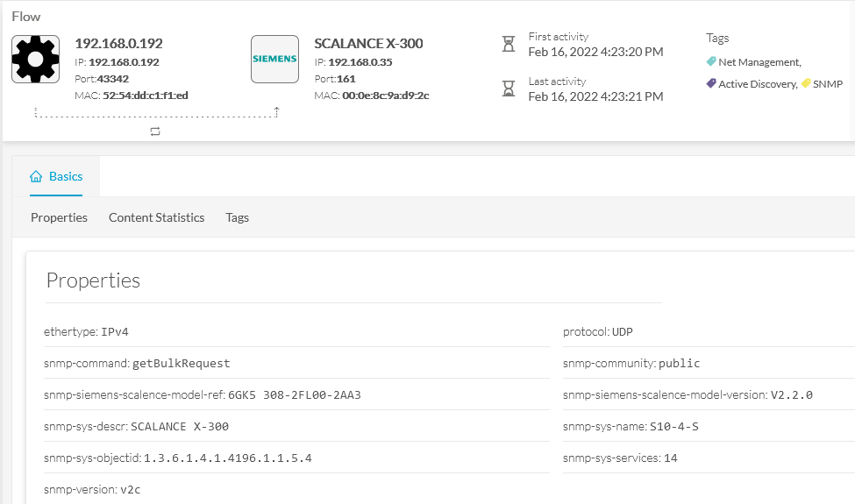This screenshot has height=504, width=855.
Task: Select destination MAC 00:0e:8c:9a:d9:2c
Action: pos(386,96)
